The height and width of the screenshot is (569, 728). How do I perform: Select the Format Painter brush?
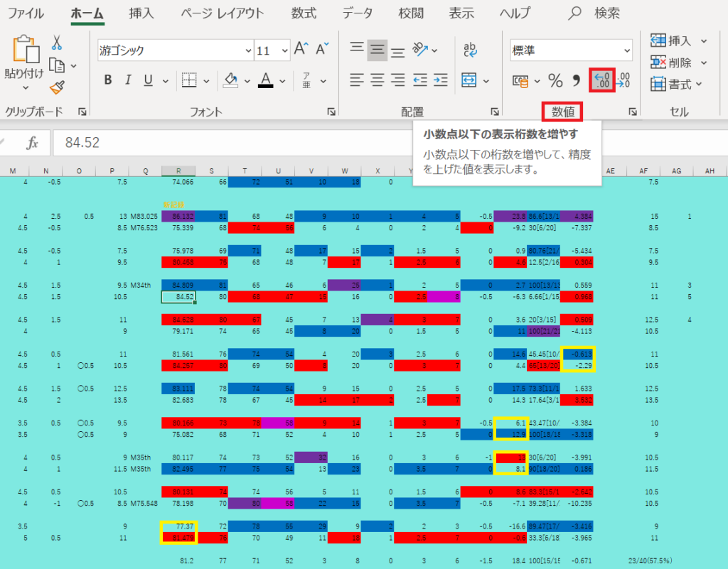coord(57,87)
